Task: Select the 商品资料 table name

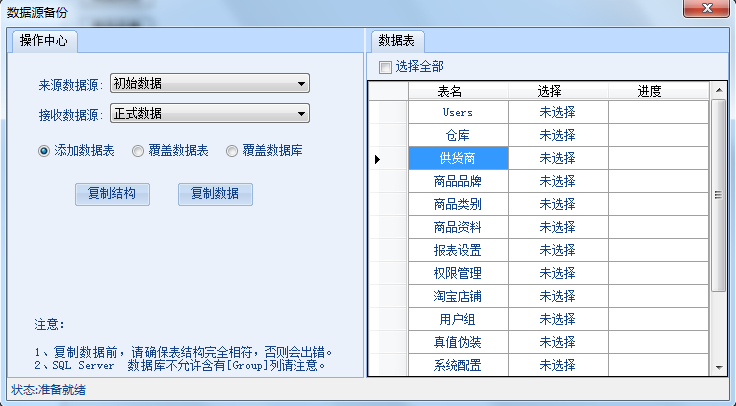Action: click(x=458, y=227)
